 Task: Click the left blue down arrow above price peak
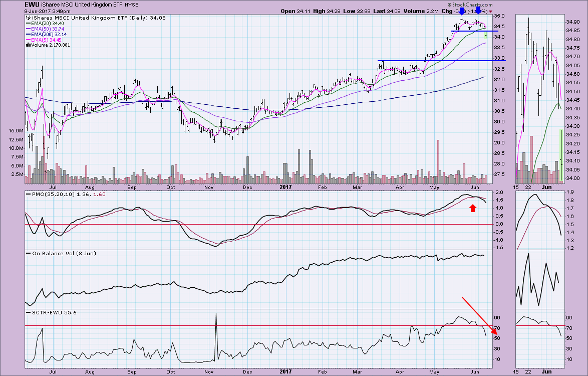coord(461,11)
